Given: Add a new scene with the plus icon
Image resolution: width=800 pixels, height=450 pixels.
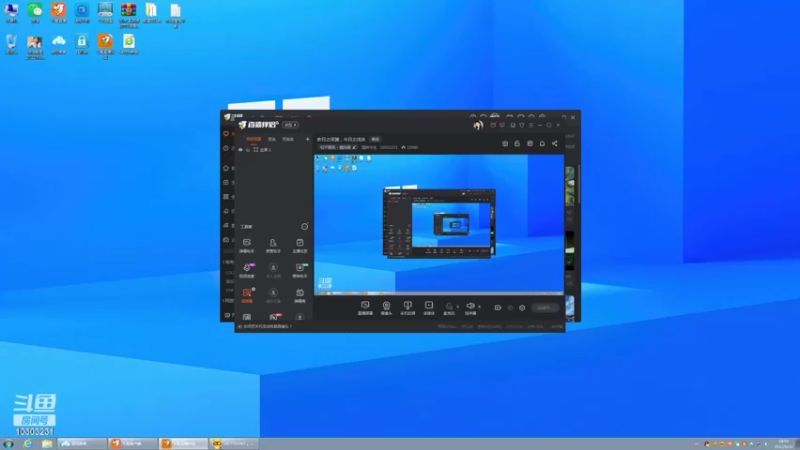Looking at the screenshot, I should pyautogui.click(x=307, y=139).
